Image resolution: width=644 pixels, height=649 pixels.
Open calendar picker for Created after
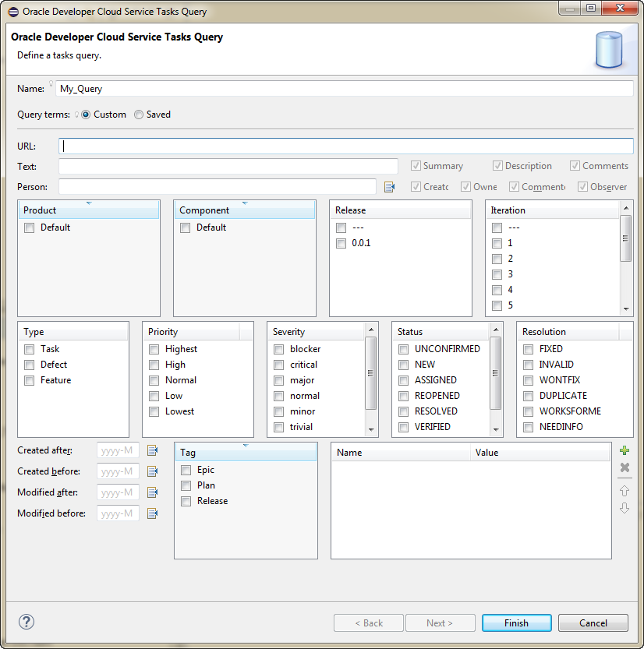coord(152,450)
